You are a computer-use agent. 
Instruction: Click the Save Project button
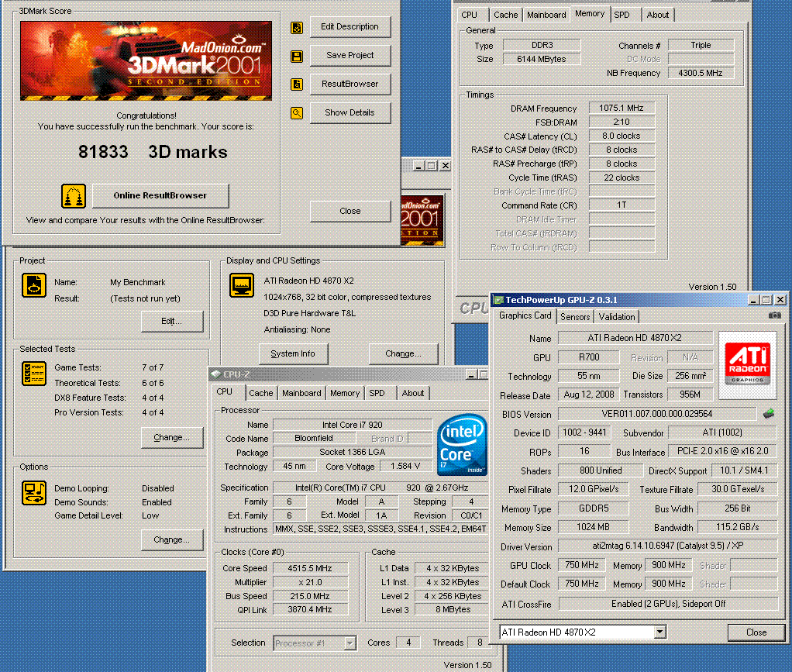pos(350,56)
